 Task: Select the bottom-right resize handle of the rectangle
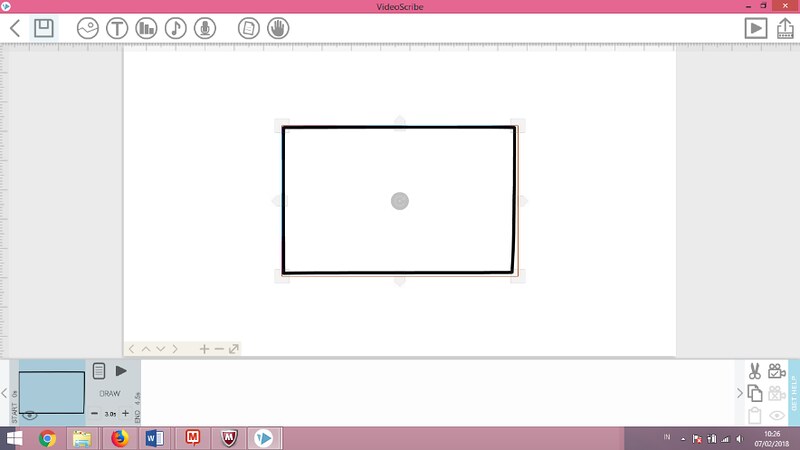(x=517, y=276)
